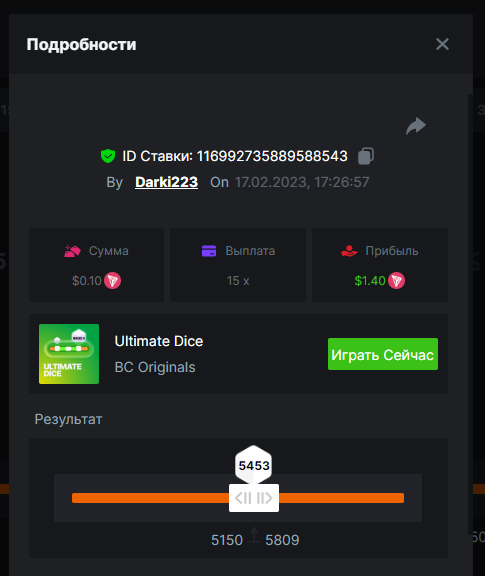Click the 5809 upper range value

tap(282, 540)
